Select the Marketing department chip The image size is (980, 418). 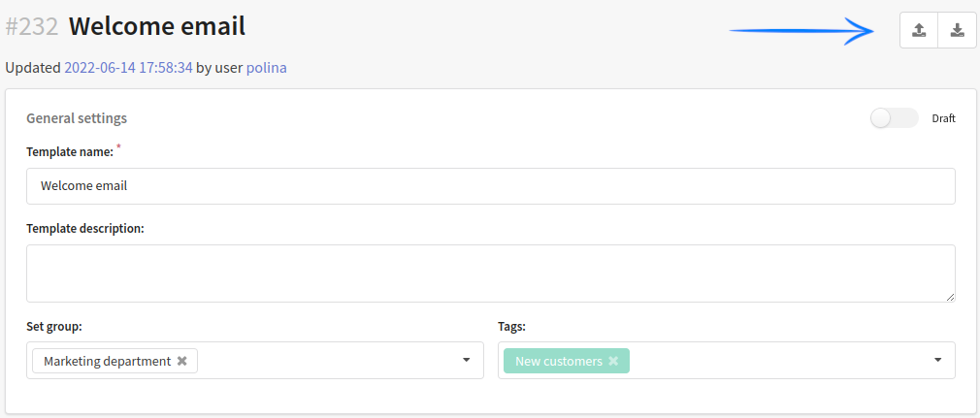pos(107,361)
